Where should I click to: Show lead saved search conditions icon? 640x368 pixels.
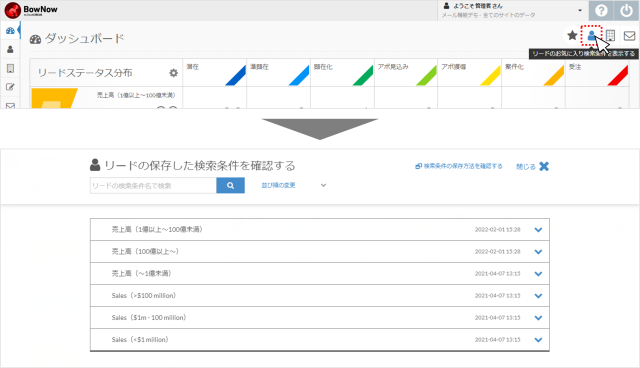coord(591,36)
